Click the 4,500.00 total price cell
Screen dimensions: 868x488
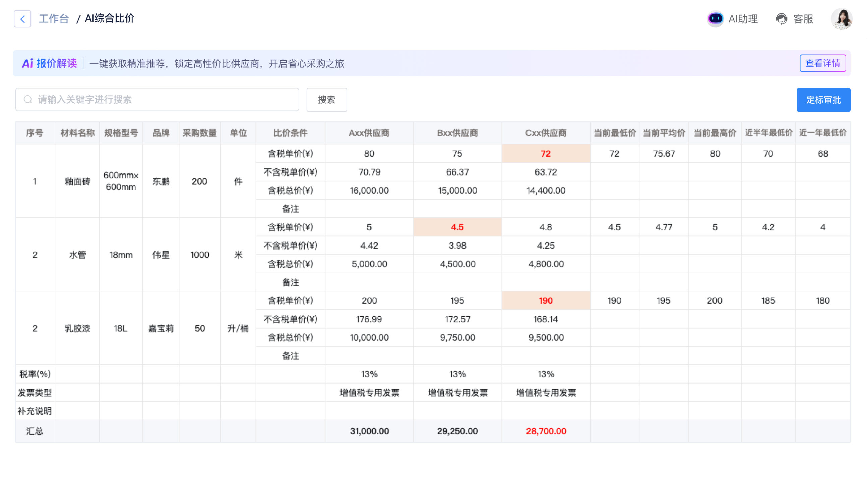pos(458,264)
